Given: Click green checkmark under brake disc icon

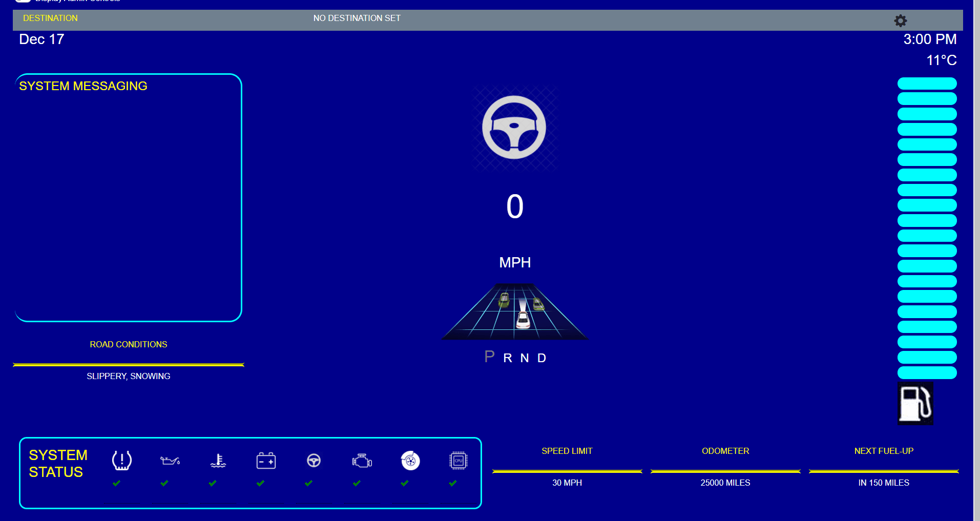Looking at the screenshot, I should pos(405,483).
